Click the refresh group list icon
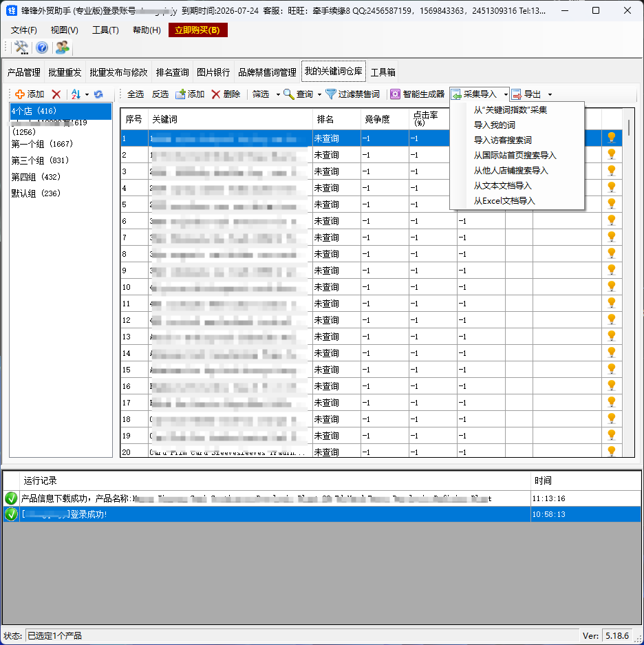Viewport: 644px width, 645px height. (x=98, y=94)
